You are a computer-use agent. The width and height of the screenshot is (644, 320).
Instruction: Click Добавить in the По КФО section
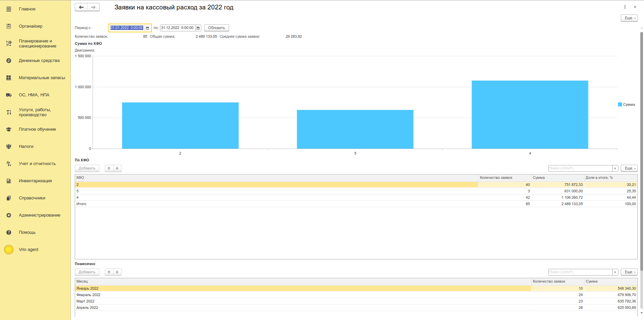[x=87, y=168]
